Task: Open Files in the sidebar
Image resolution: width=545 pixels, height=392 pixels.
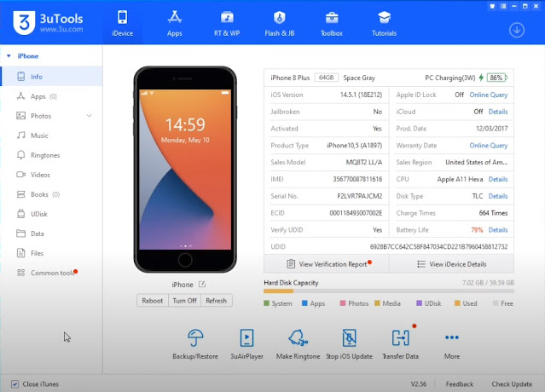Action: (51, 253)
